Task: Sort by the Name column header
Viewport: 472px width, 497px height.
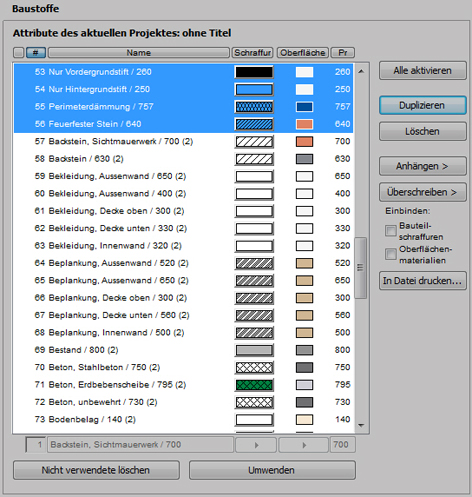Action: click(x=139, y=53)
